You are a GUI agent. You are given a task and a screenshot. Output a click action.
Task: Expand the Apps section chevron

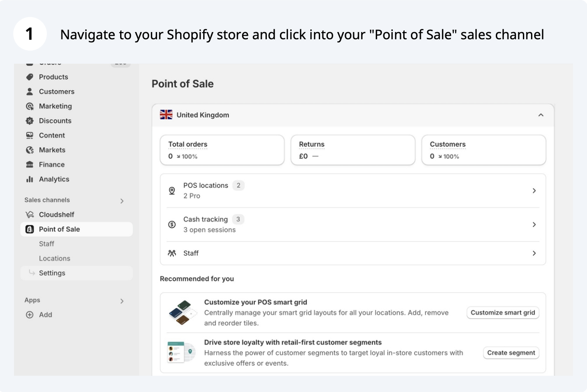pyautogui.click(x=122, y=301)
